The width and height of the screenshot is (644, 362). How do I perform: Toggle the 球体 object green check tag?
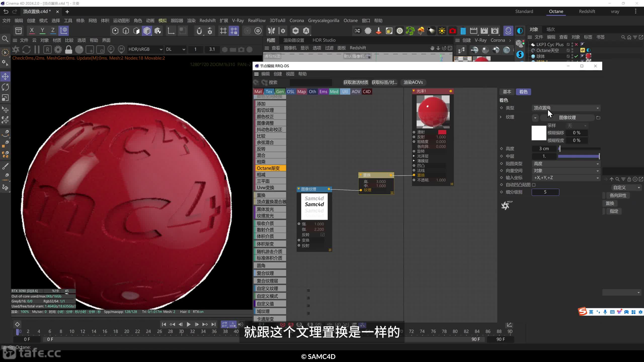click(x=576, y=56)
